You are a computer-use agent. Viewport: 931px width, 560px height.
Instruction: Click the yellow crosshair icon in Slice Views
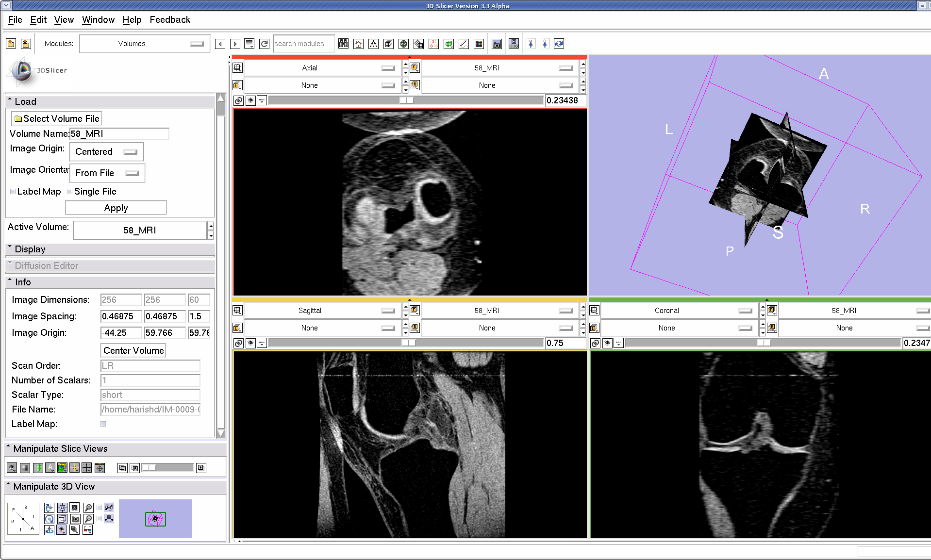[x=74, y=468]
